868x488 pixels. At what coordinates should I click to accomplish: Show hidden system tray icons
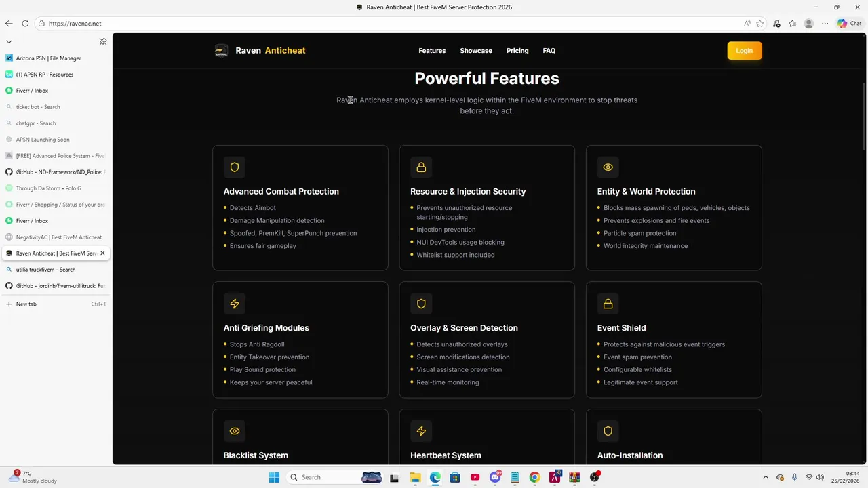pyautogui.click(x=766, y=477)
